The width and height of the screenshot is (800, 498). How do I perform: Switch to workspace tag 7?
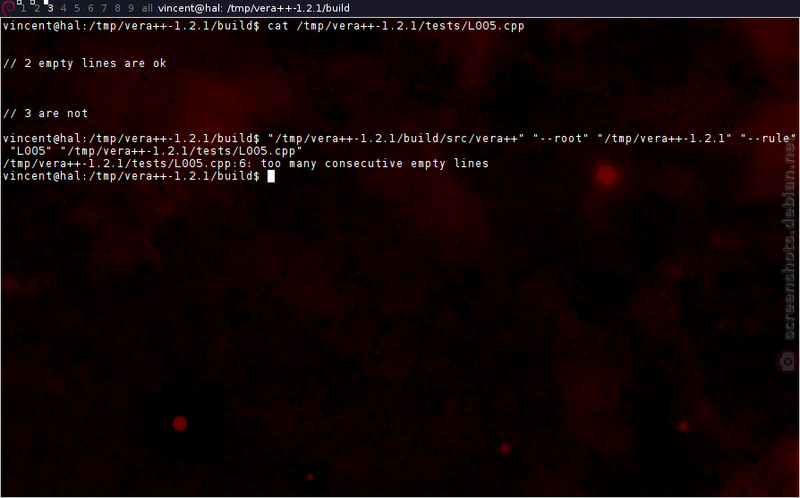(x=104, y=8)
